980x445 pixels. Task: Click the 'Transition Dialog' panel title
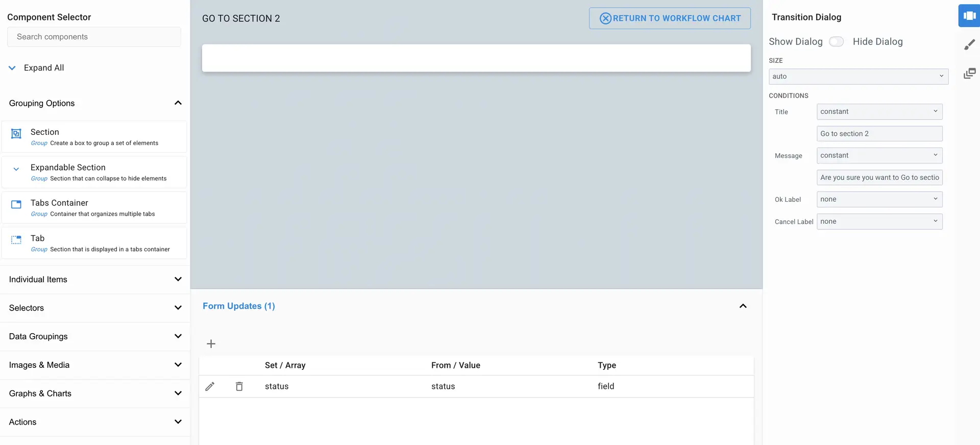tap(806, 17)
